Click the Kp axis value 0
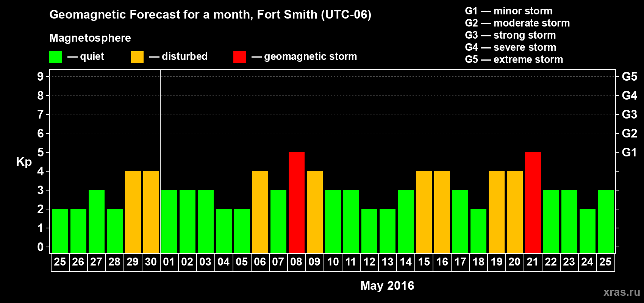The height and width of the screenshot is (303, 644). click(x=41, y=247)
